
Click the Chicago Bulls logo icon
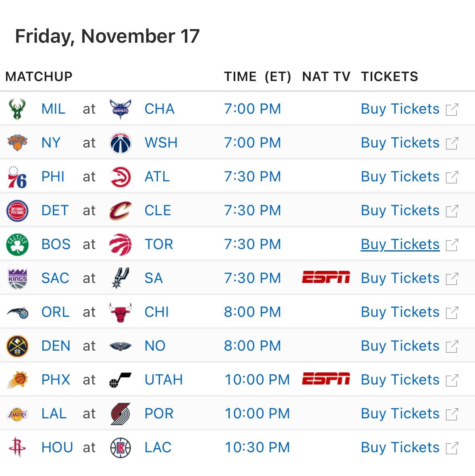tap(120, 312)
